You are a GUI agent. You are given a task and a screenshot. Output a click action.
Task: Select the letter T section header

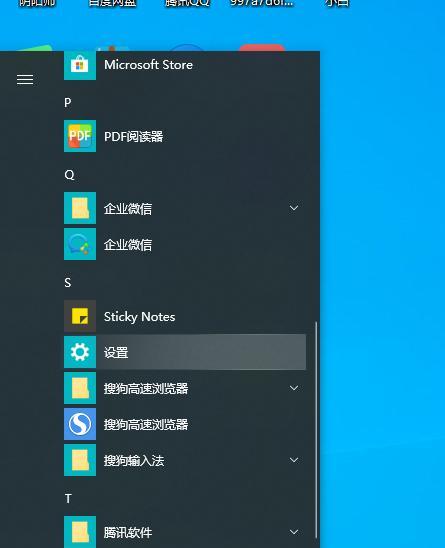click(68, 499)
